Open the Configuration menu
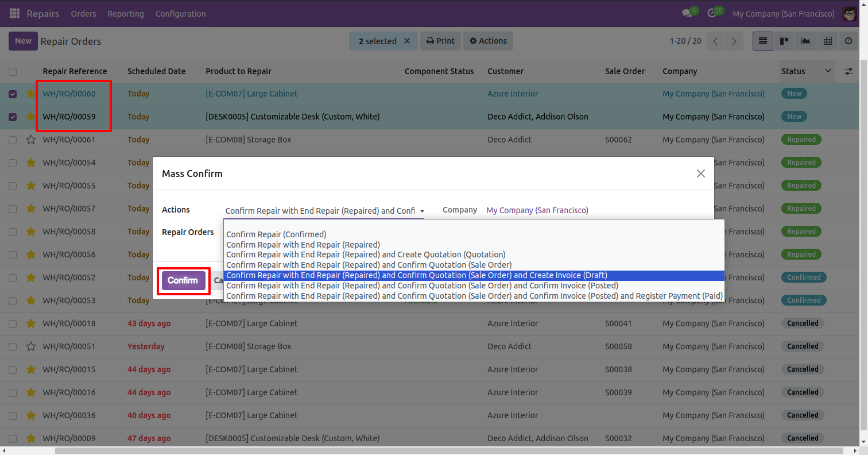Screen dimensions: 868x455 click(x=180, y=13)
